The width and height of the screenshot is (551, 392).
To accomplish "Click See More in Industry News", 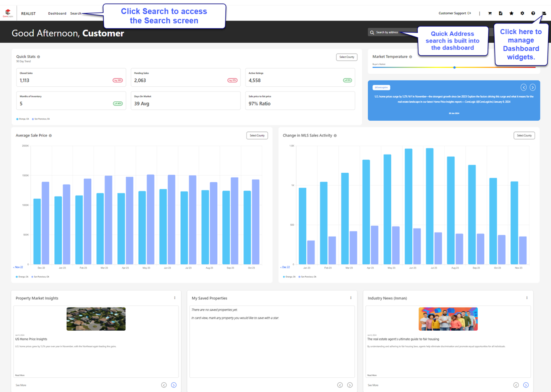I will tap(373, 385).
